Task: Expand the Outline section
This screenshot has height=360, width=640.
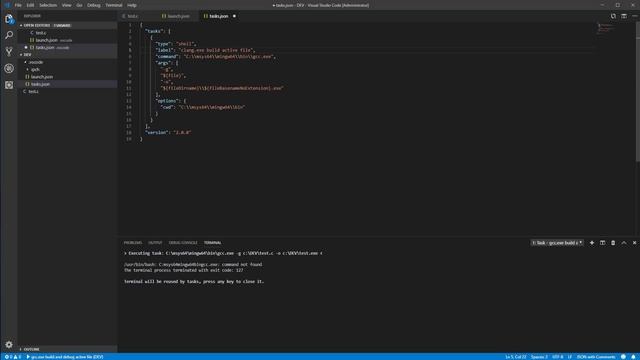Action: [x=67, y=349]
